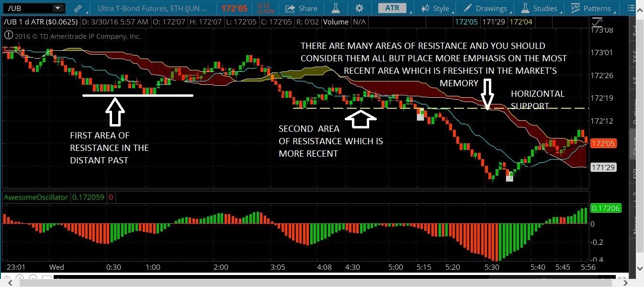Click the AwesomeOscillator study label

click(x=36, y=197)
